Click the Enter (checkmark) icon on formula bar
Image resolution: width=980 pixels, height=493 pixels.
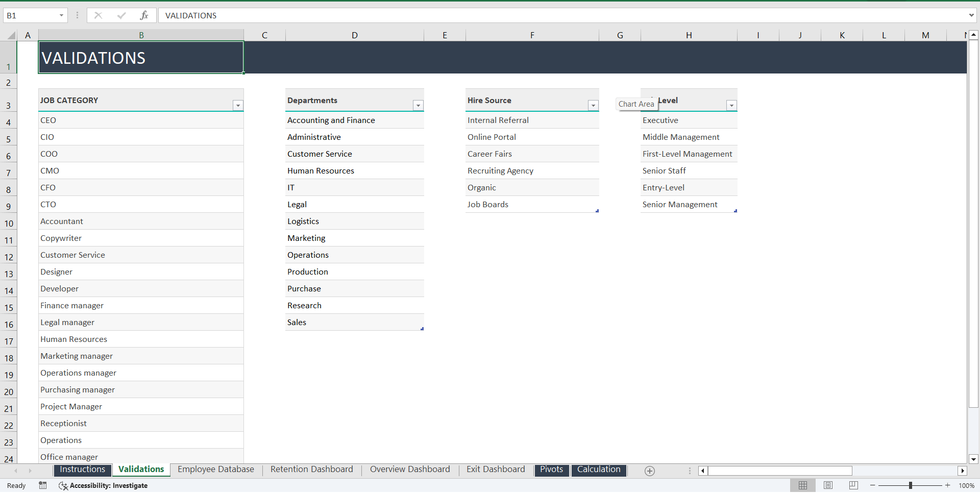click(x=121, y=15)
